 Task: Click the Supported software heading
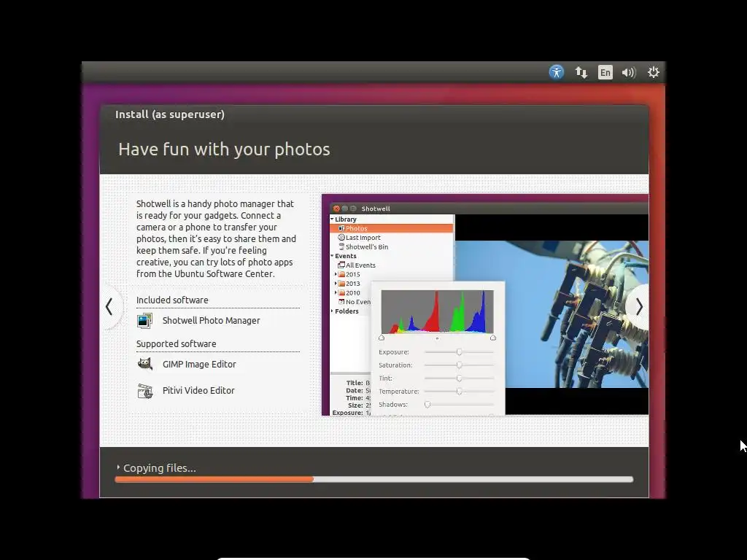pyautogui.click(x=176, y=344)
